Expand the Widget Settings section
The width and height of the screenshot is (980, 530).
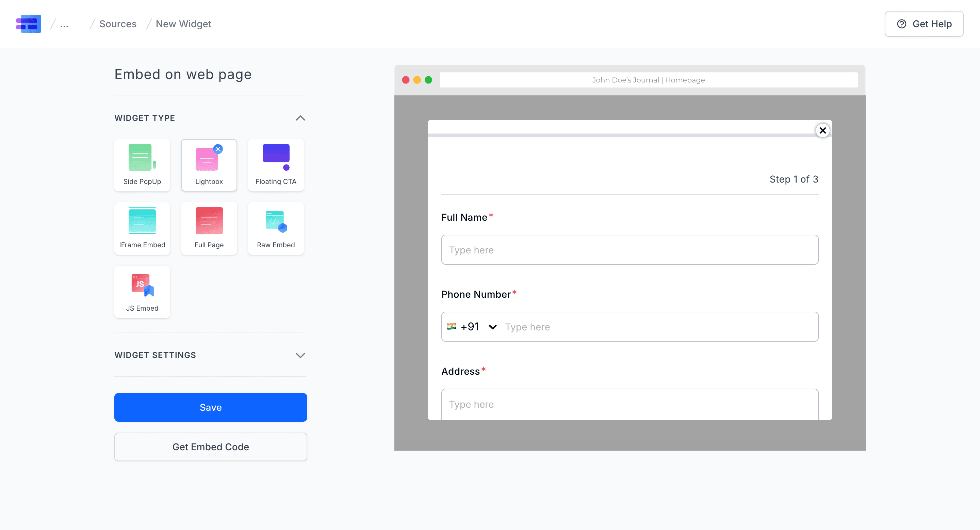300,355
